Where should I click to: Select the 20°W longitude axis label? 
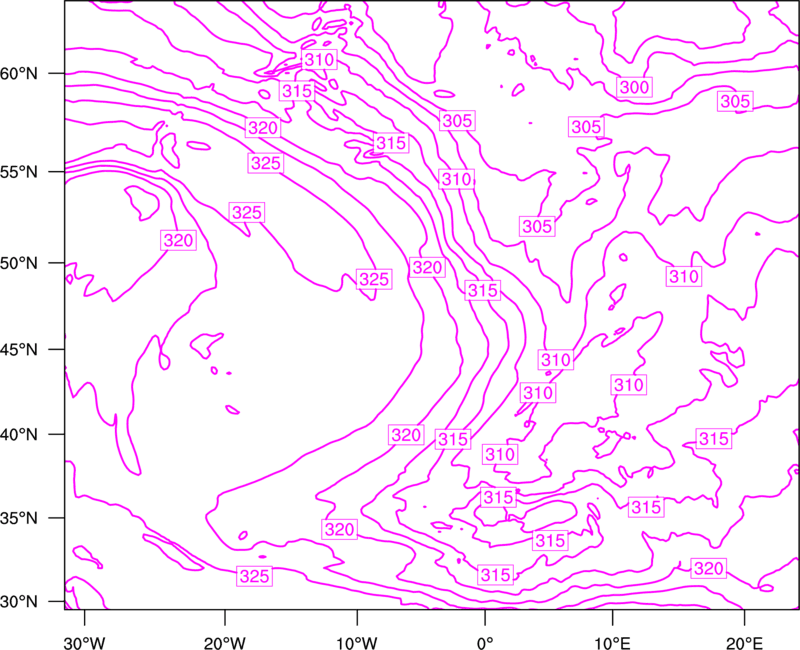tap(225, 643)
